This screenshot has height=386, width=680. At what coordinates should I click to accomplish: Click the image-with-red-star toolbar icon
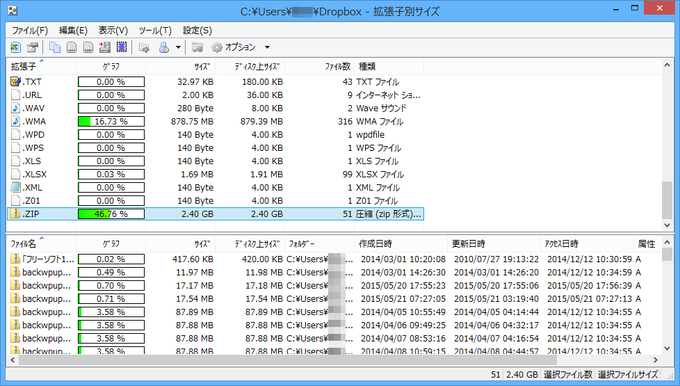pyautogui.click(x=105, y=47)
